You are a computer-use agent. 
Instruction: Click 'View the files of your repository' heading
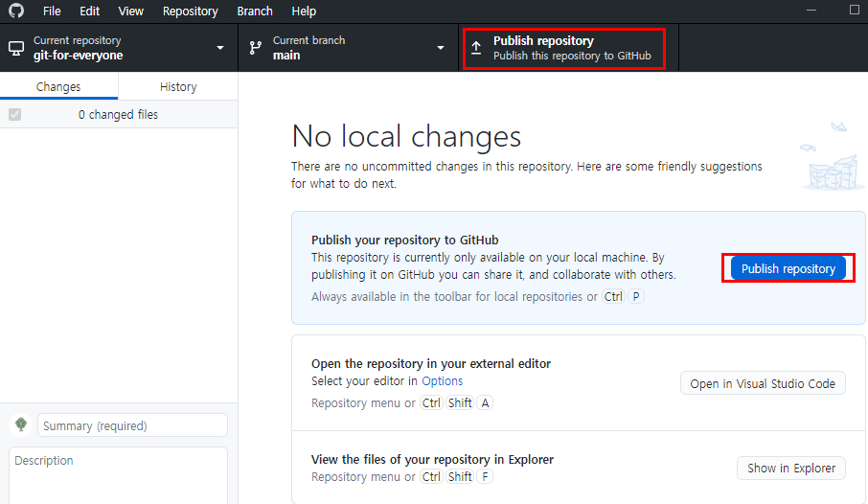point(432,459)
